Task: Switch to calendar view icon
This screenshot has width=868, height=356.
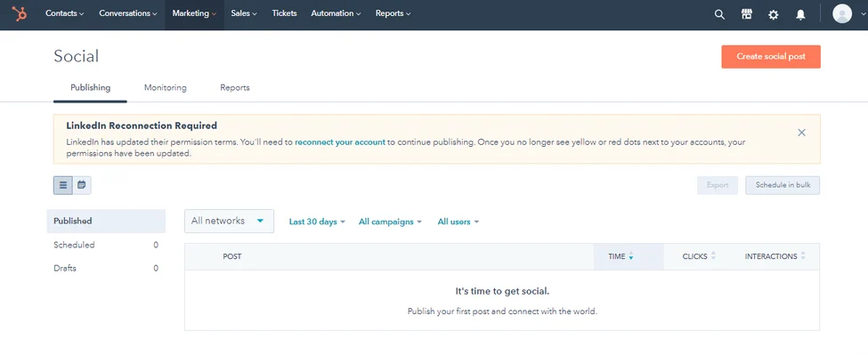Action: point(81,185)
